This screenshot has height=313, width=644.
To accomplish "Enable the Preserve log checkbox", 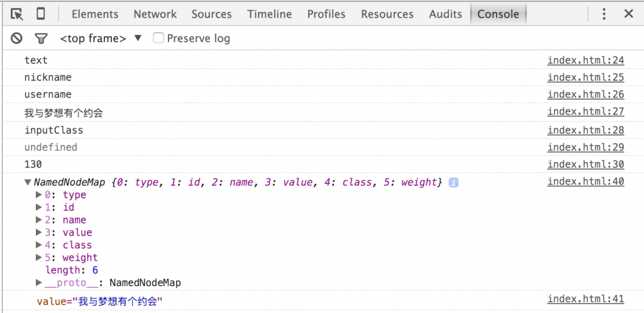I will (x=158, y=38).
